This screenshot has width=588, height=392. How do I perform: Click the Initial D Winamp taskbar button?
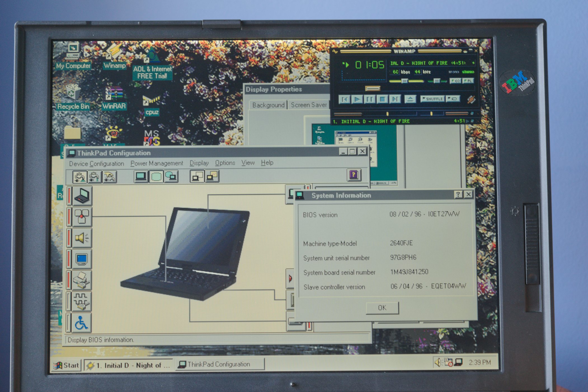128,365
